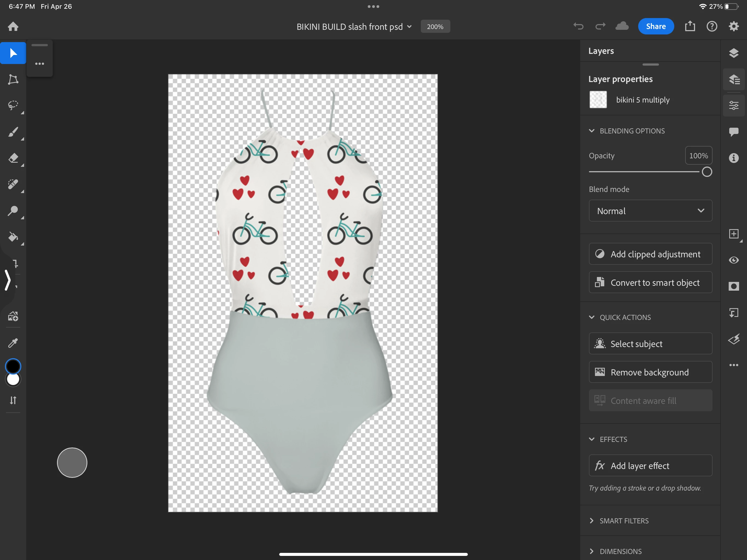The image size is (747, 560).
Task: Click the black foreground color swatch
Action: tap(13, 366)
